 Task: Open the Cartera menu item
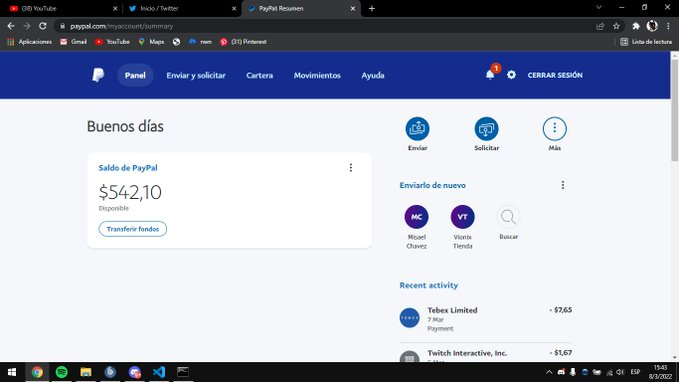pyautogui.click(x=259, y=75)
